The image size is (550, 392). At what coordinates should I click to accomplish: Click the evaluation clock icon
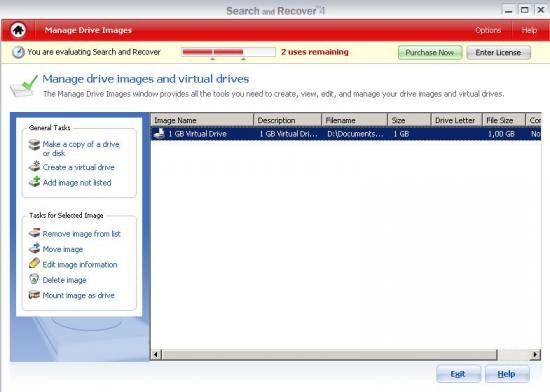tap(18, 52)
